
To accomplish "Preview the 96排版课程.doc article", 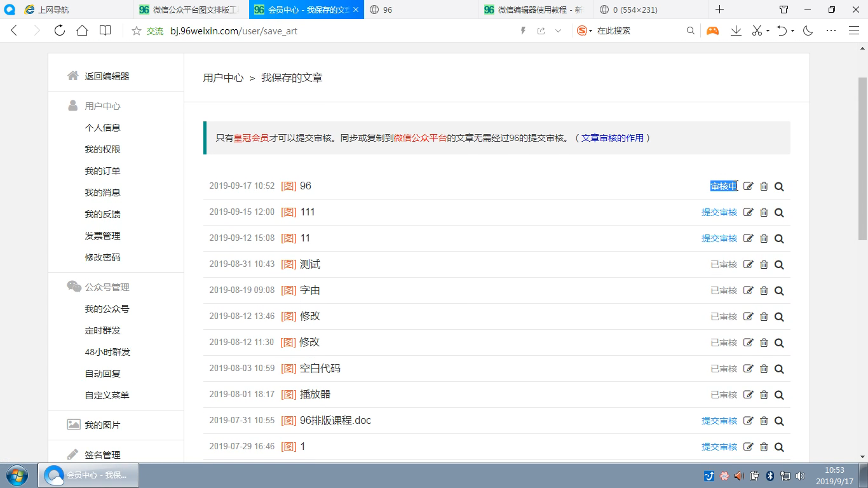I will coord(779,421).
